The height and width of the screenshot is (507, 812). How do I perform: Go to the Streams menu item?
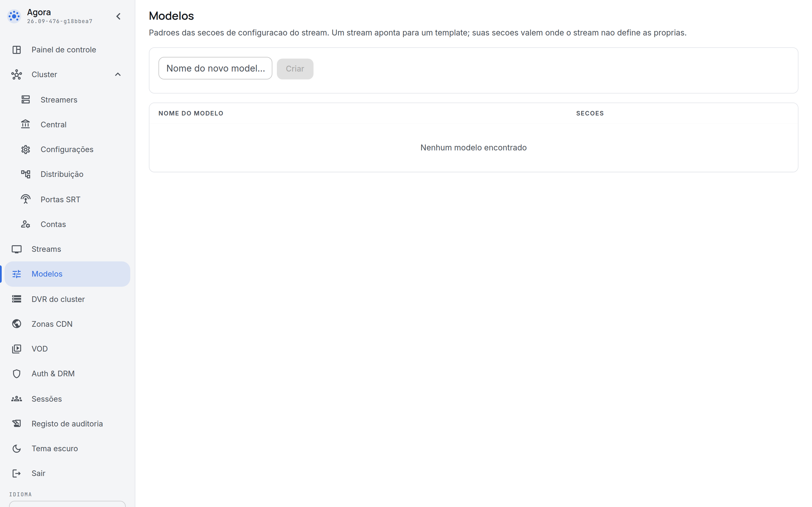67,249
